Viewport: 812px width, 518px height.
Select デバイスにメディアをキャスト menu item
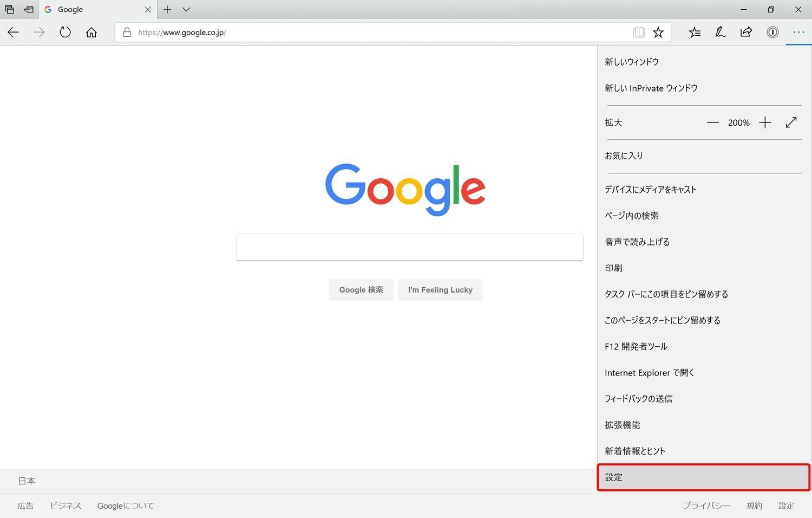click(x=704, y=189)
